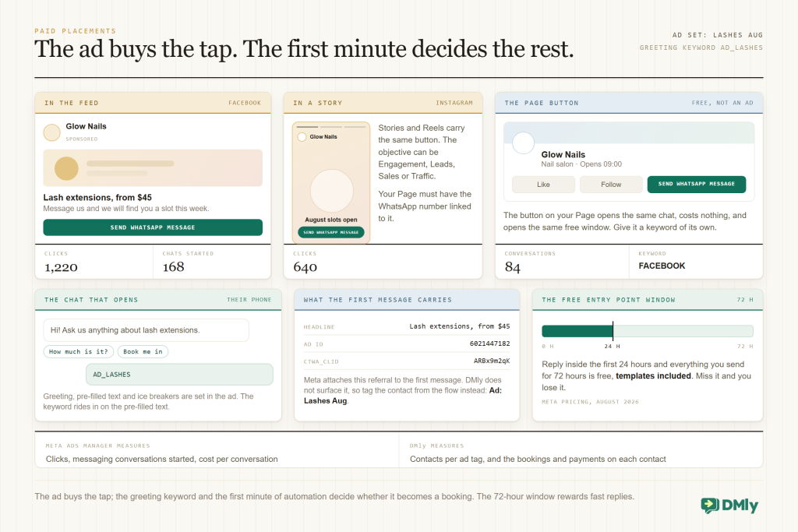Click Send WhatsApp Message in the feed ad
Viewport: 798px width, 532px height.
tap(153, 227)
